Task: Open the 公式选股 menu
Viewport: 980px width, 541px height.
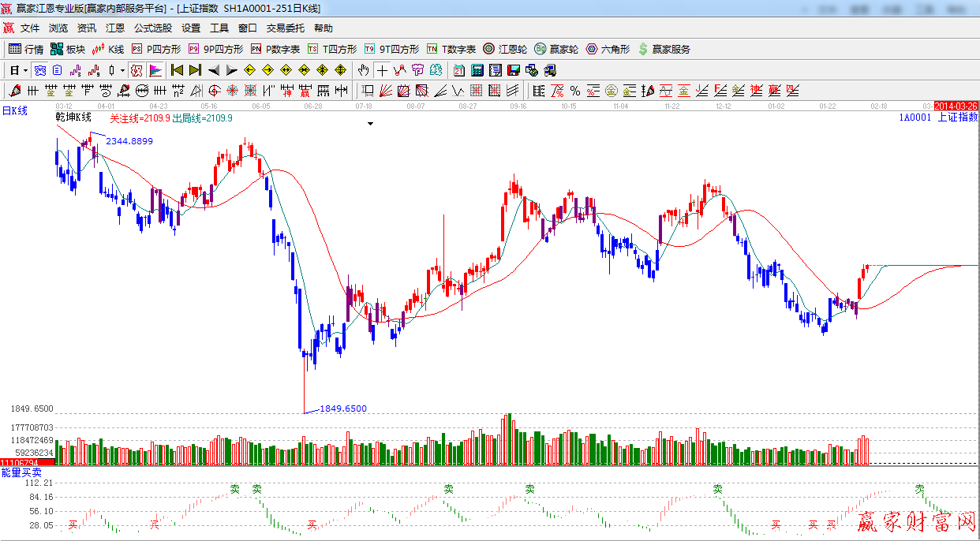Action: pyautogui.click(x=152, y=28)
